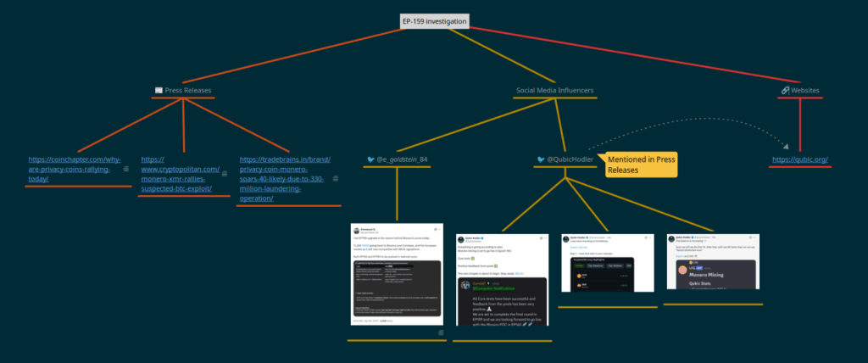Select the Websites node label
This screenshot has height=363, width=868.
coord(805,90)
